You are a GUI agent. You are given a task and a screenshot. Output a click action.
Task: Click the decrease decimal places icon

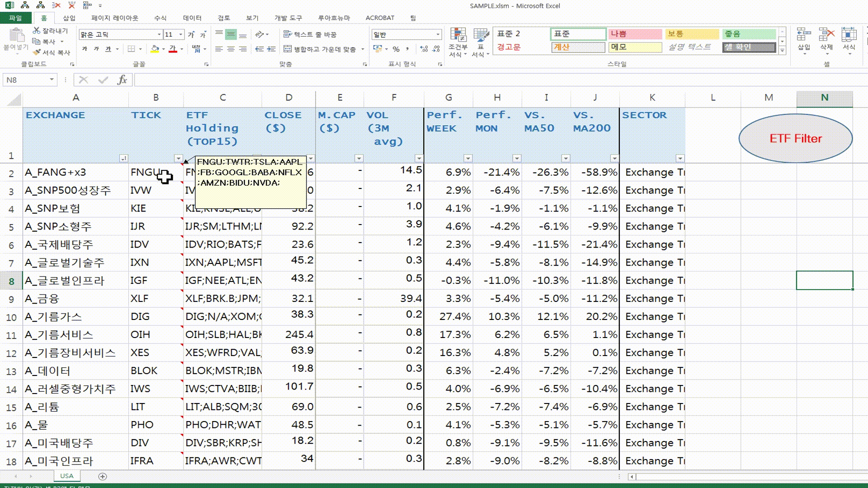click(436, 49)
